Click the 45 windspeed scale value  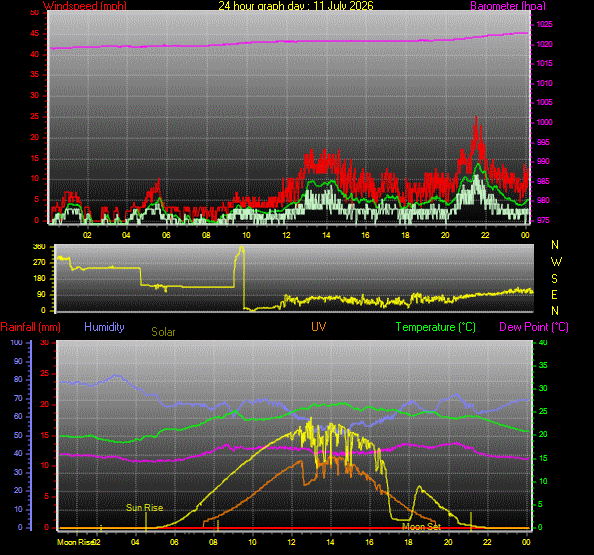35,34
